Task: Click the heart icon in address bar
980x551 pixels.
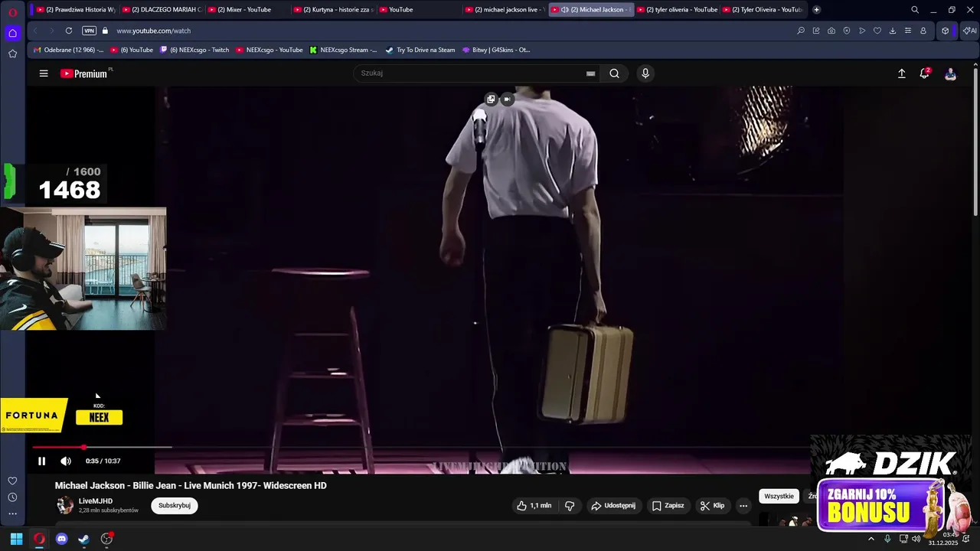Action: click(x=877, y=31)
